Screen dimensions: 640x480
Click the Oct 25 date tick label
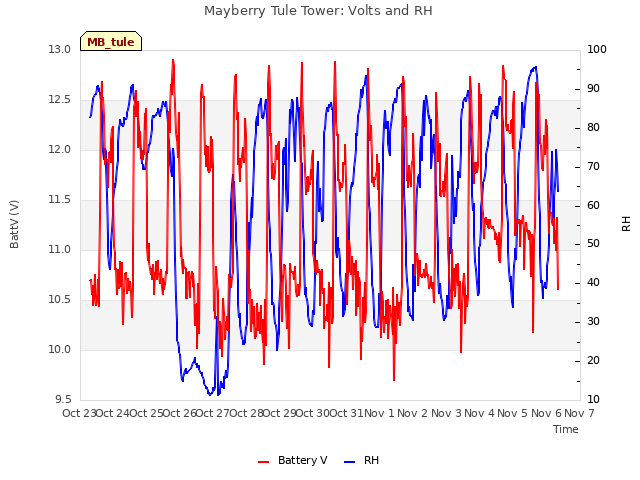147,413
